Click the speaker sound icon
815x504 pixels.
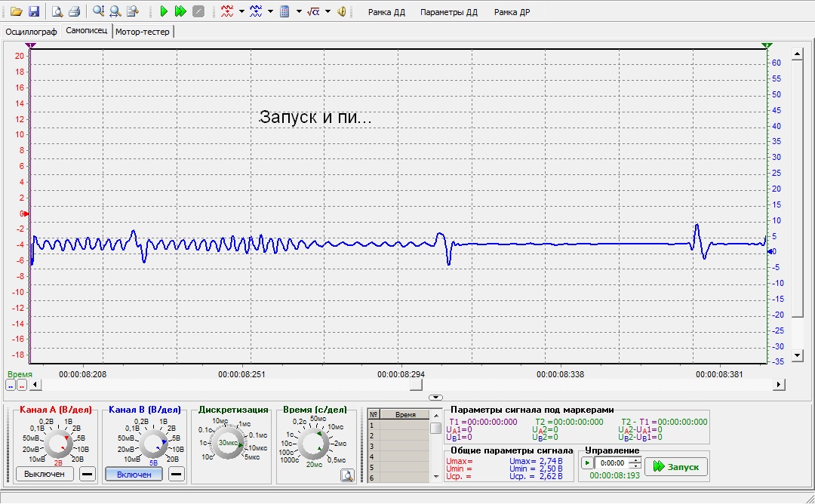coord(342,11)
